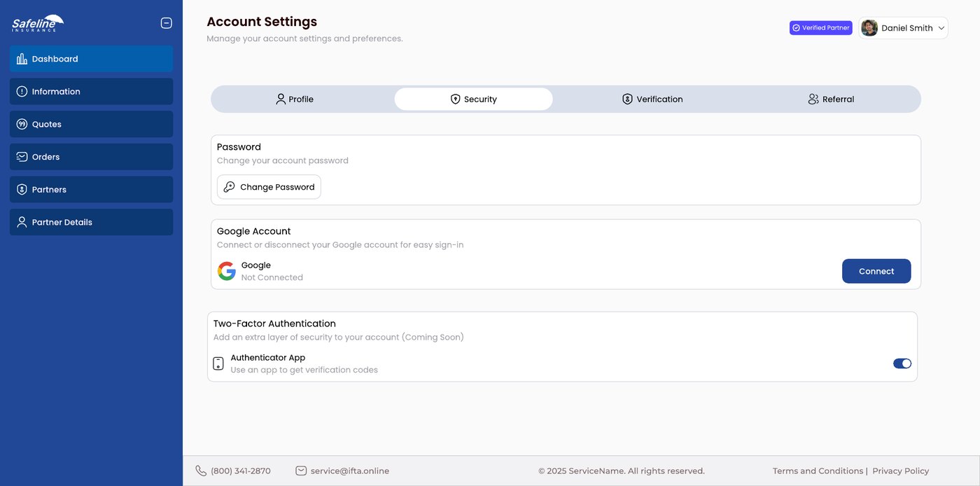Click the email envelope icon in footer
Viewport: 980px width, 486px height.
pos(301,471)
